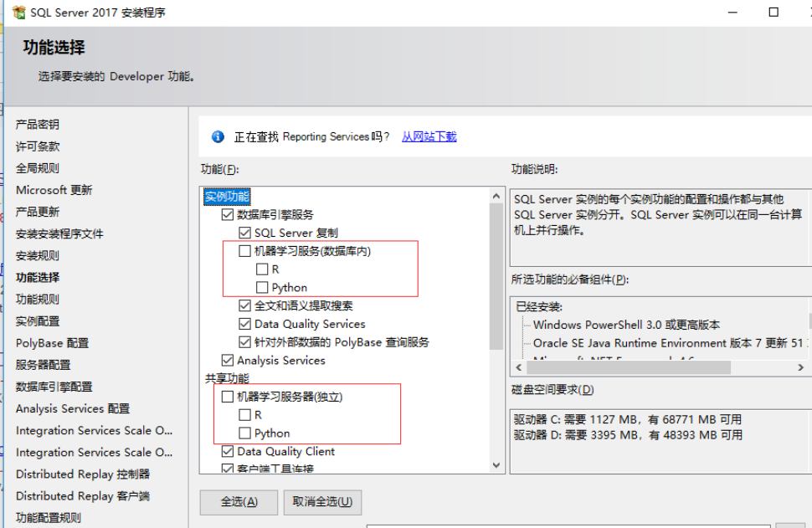Click Windows PowerShell 3.0 或更高版本 entry

(627, 325)
